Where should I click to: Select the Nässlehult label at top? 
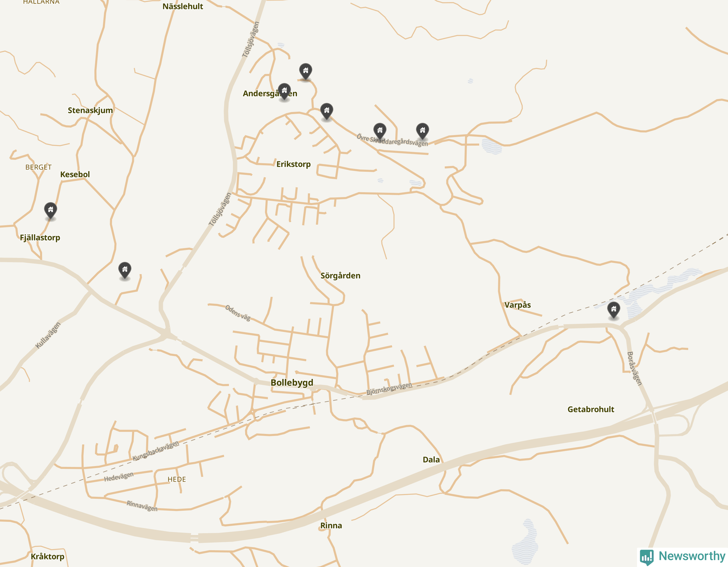[183, 6]
